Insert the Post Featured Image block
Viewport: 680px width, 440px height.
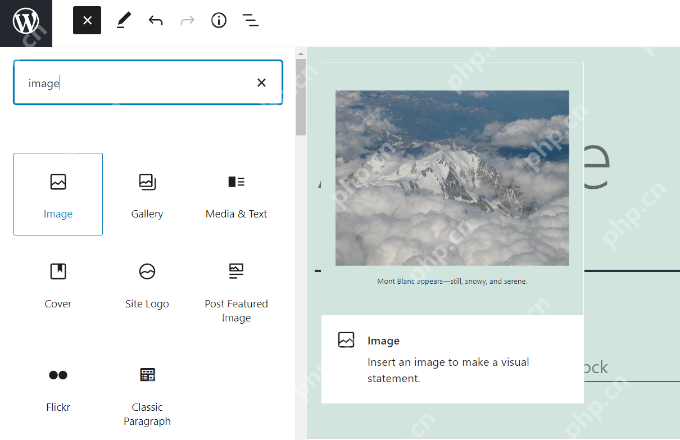[x=236, y=290]
